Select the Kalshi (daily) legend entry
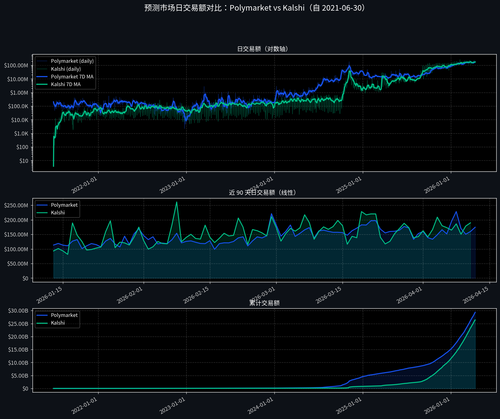Viewport: 500px width, 419px height. [x=66, y=69]
